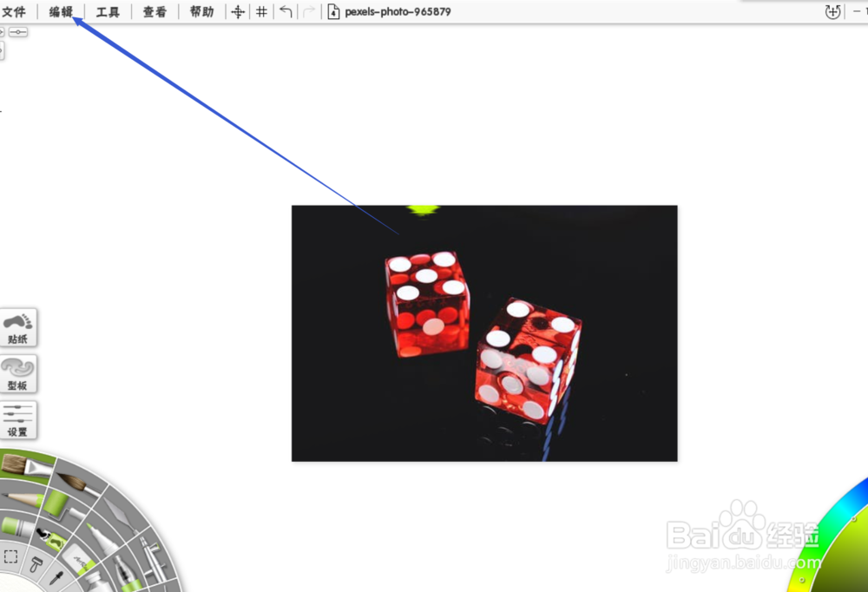868x592 pixels.
Task: Select the dashed rectangle selection tool
Action: coord(11,556)
